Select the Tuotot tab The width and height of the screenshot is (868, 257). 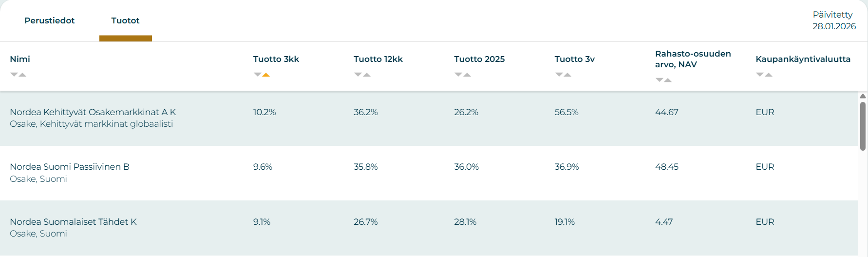(125, 20)
